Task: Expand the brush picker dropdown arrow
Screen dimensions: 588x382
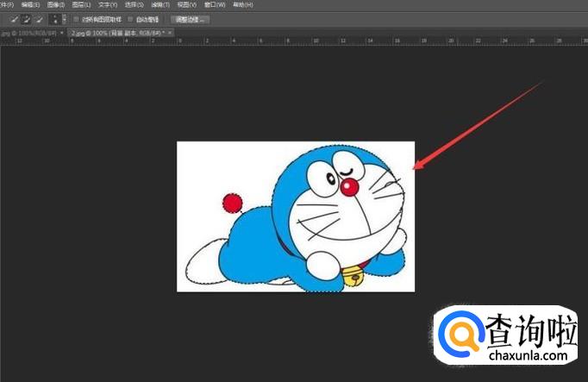Action: coord(65,19)
